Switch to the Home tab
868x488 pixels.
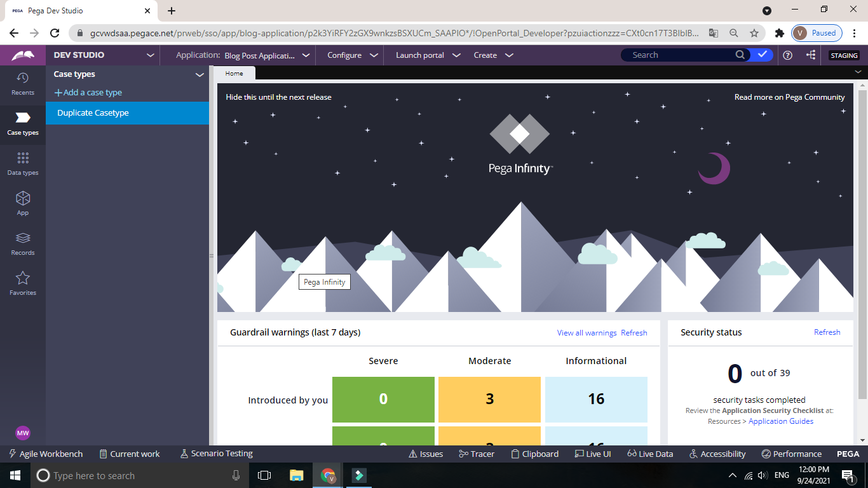point(234,73)
